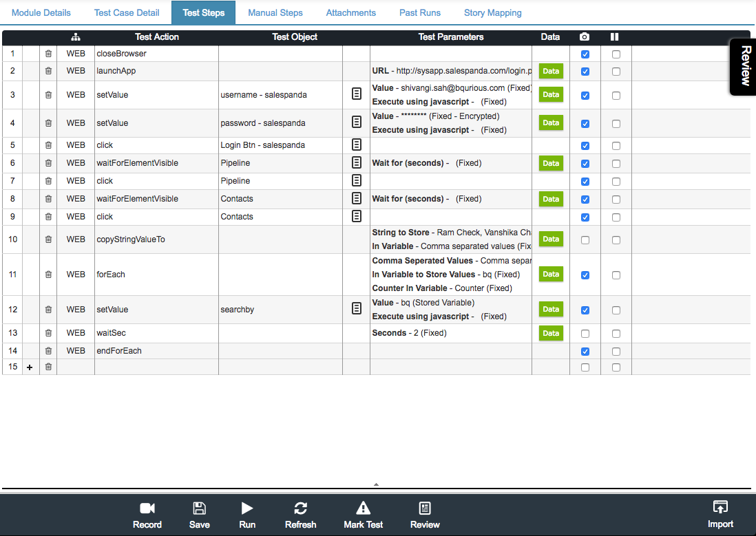Image resolution: width=756 pixels, height=536 pixels.
Task: Click Data button for step 6 waitForElementVisible
Action: [x=551, y=163]
